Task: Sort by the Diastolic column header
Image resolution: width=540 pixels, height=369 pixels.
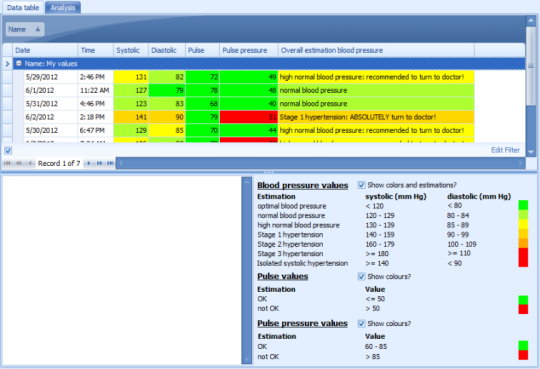Action: point(167,50)
